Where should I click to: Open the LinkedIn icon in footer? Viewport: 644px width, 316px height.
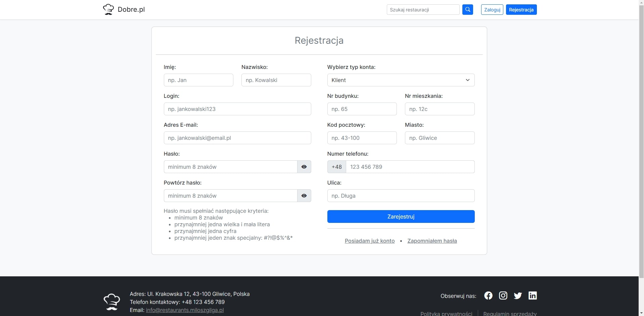tap(533, 295)
